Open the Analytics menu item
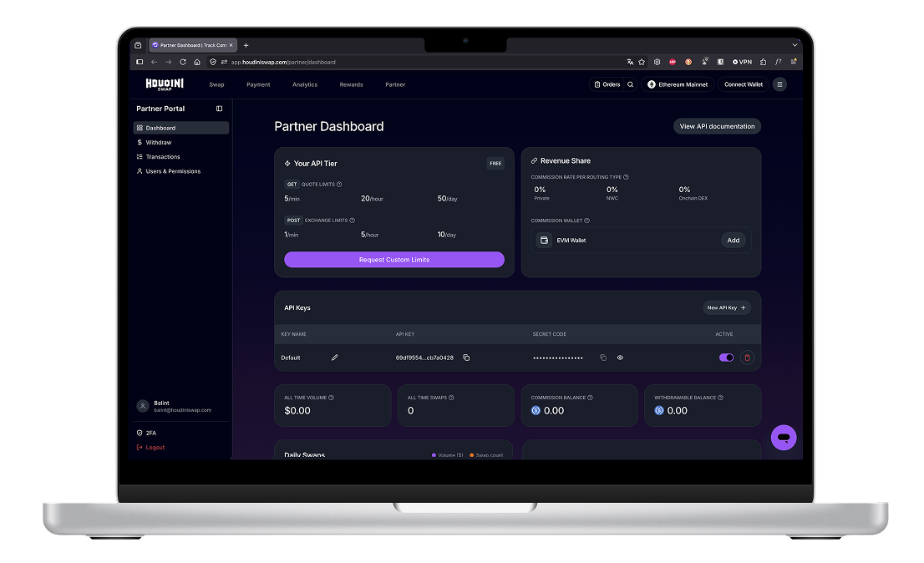This screenshot has width=924, height=563. coord(305,85)
